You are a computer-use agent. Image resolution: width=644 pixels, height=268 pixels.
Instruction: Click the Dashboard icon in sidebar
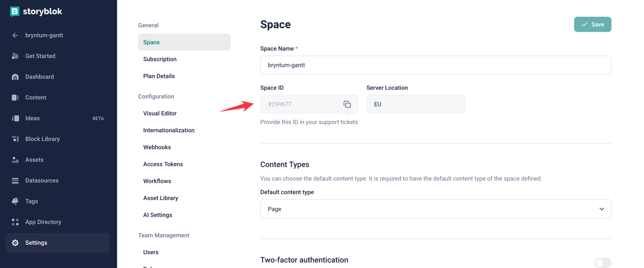click(15, 77)
